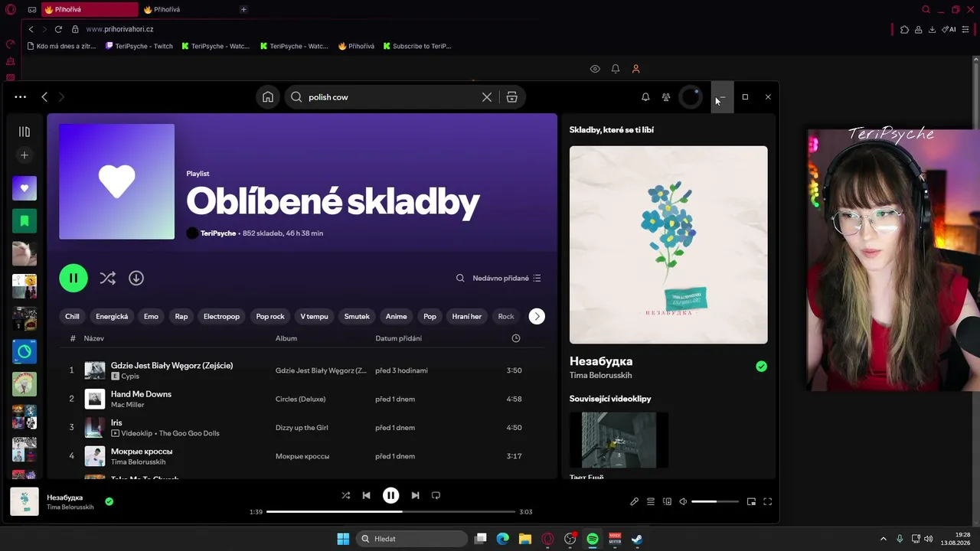Viewport: 980px width, 551px height.
Task: Pause playlist with large green button
Action: coord(73,278)
